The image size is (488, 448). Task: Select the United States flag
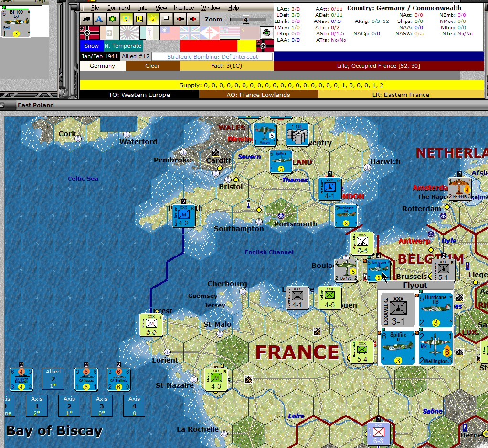tap(230, 32)
